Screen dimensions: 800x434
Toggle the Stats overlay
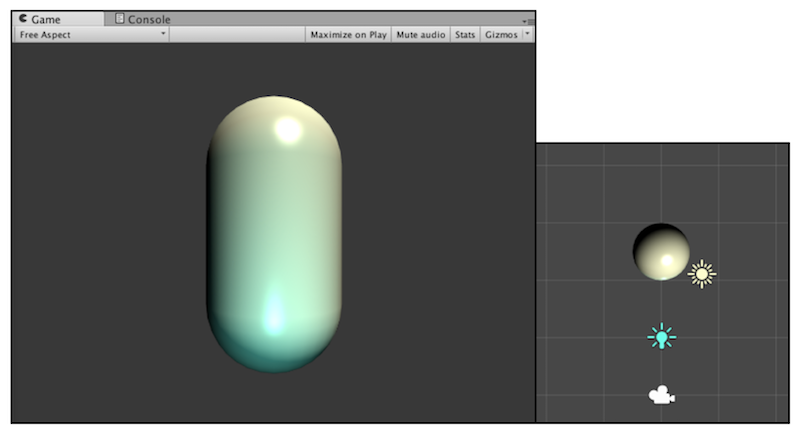pos(465,35)
